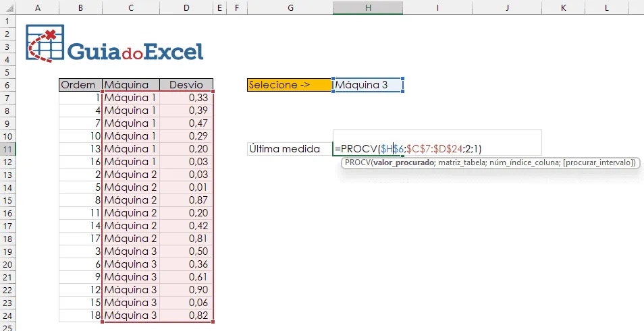Select Desvio cell with value 0,39
644x331 pixels.
[186, 111]
